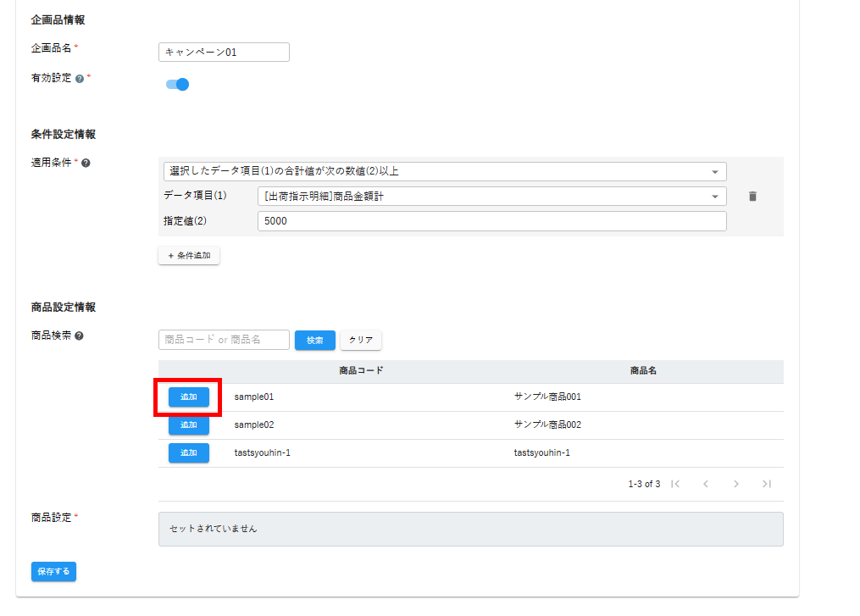Add product sample02 with 追加 button
860x616 pixels.
pos(188,425)
